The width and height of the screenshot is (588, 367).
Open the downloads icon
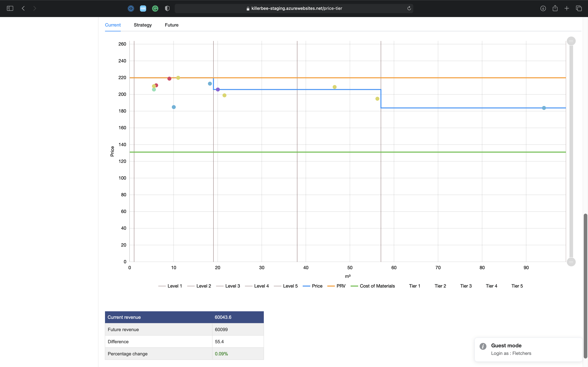click(x=543, y=9)
